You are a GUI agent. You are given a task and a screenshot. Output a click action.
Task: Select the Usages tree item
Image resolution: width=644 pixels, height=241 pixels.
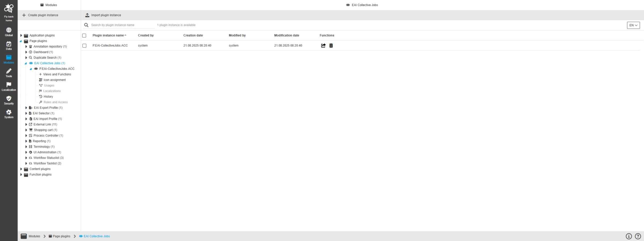pyautogui.click(x=49, y=86)
